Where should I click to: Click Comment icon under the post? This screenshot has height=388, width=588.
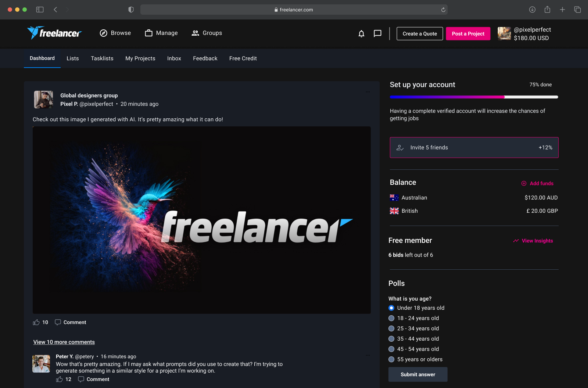click(58, 322)
